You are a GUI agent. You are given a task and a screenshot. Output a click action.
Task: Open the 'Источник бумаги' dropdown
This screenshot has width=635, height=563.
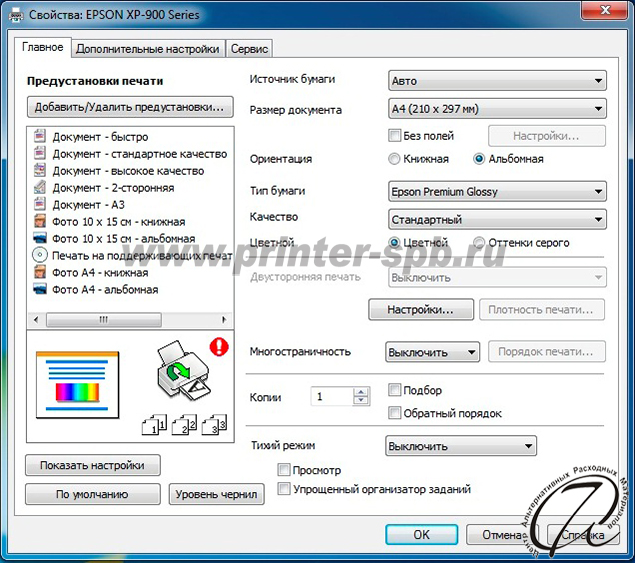tap(497, 81)
